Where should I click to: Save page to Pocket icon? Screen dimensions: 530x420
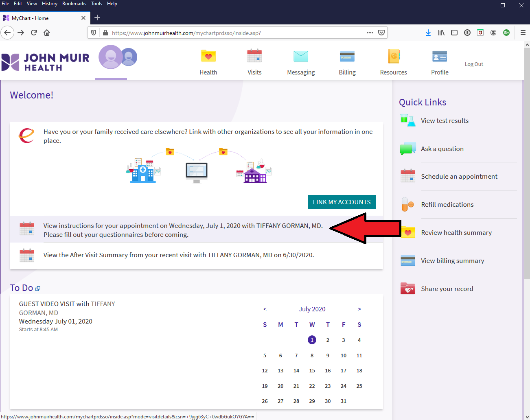[381, 33]
